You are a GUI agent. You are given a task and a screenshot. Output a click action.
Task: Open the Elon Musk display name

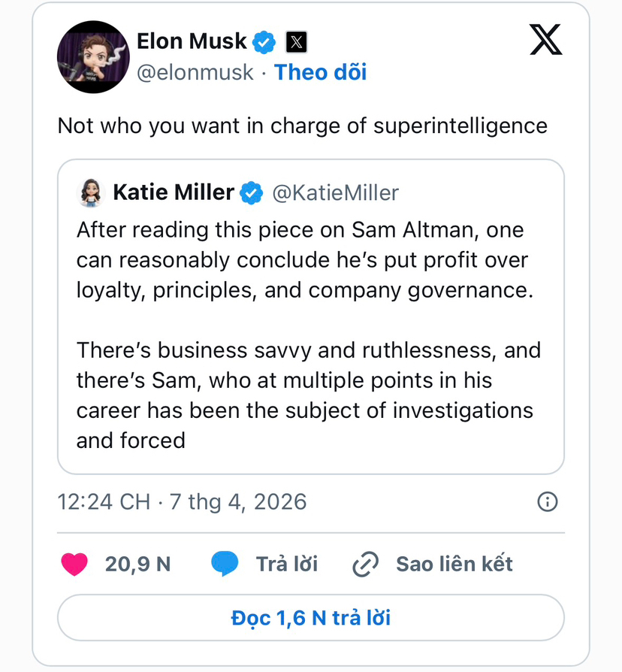coord(192,41)
